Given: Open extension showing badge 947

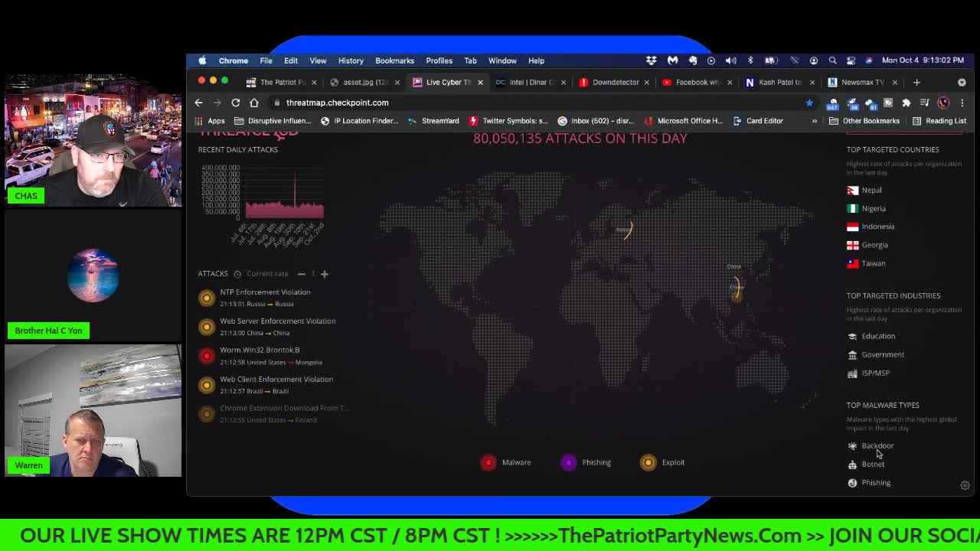Looking at the screenshot, I should coord(834,103).
